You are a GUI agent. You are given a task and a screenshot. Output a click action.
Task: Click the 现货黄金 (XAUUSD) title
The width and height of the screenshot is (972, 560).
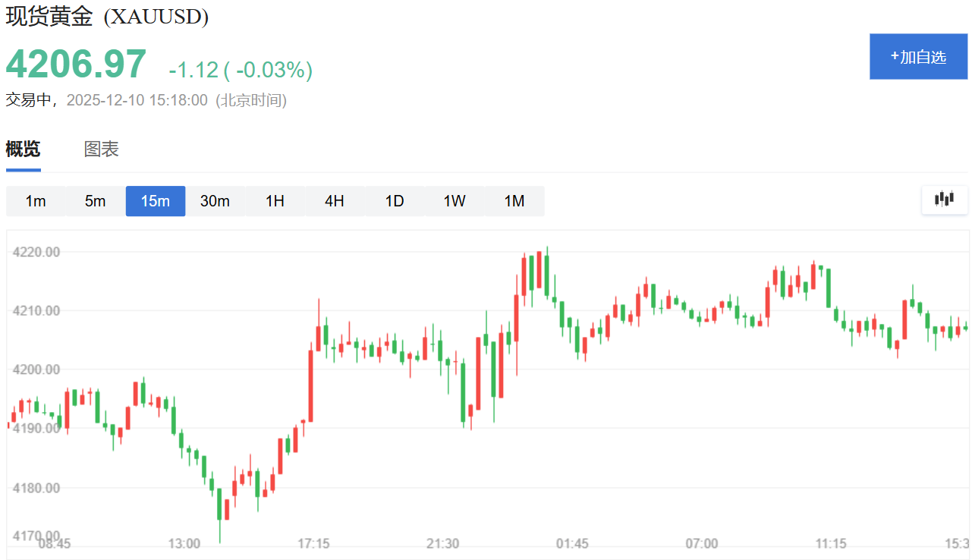point(107,17)
